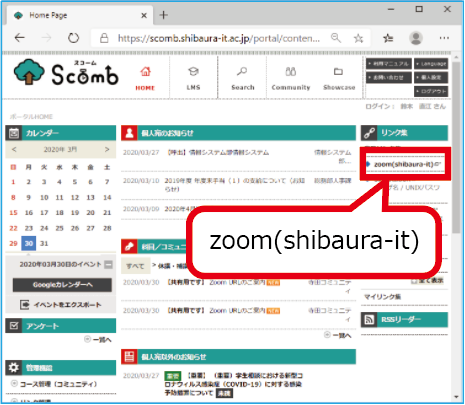This screenshot has height=405, width=465.
Task: Click the pencil icon in 科目/コミュニティ header
Action: [x=129, y=247]
